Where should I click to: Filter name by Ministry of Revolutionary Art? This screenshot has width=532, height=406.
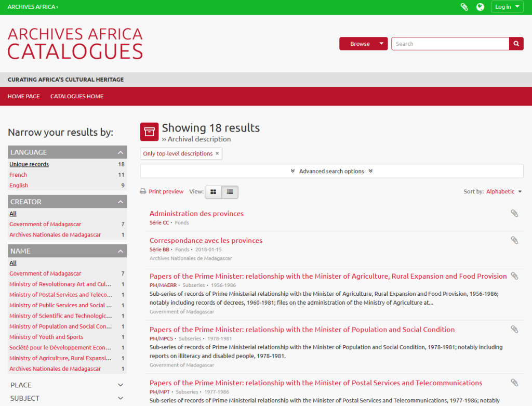point(60,284)
